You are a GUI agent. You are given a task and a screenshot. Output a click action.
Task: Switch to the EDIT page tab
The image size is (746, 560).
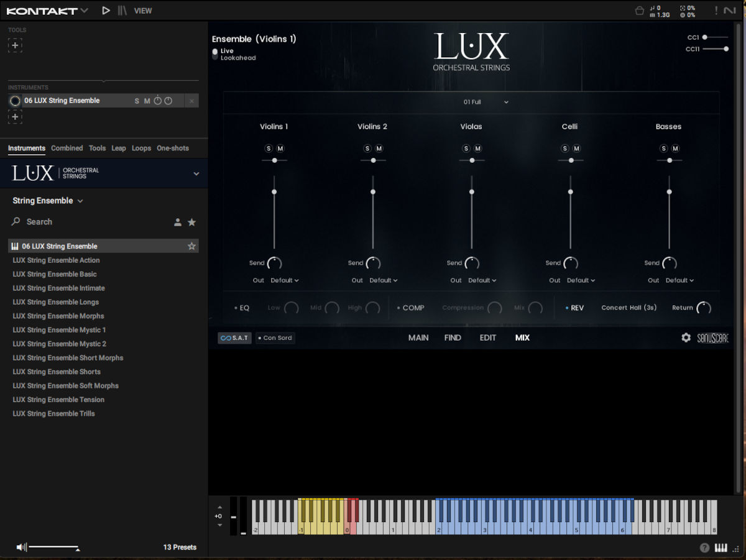(x=487, y=337)
